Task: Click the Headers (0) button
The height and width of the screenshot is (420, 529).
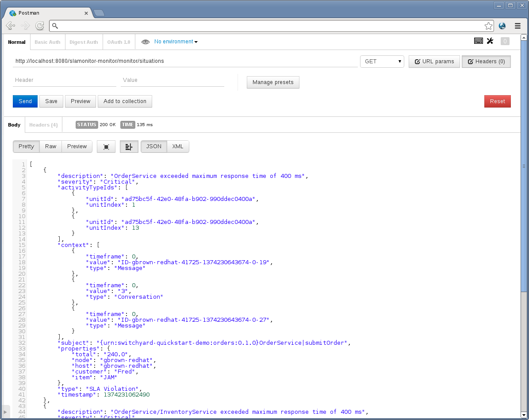Action: tap(486, 62)
